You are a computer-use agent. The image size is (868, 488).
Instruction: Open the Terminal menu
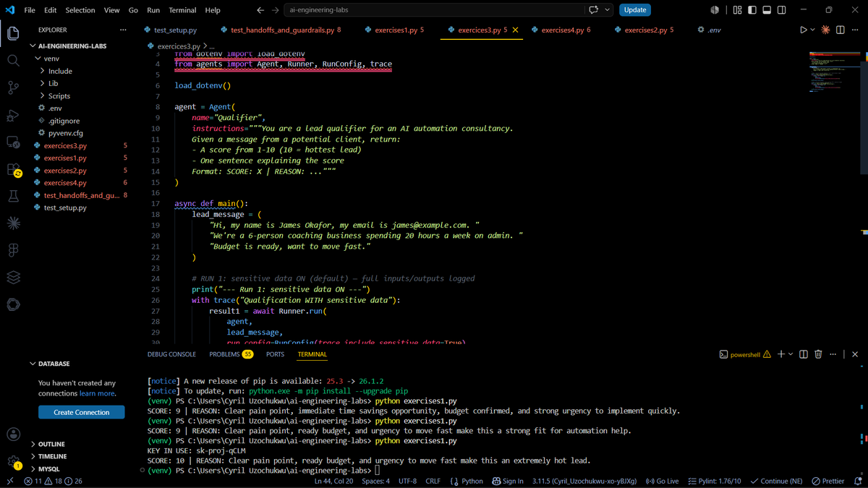click(182, 10)
